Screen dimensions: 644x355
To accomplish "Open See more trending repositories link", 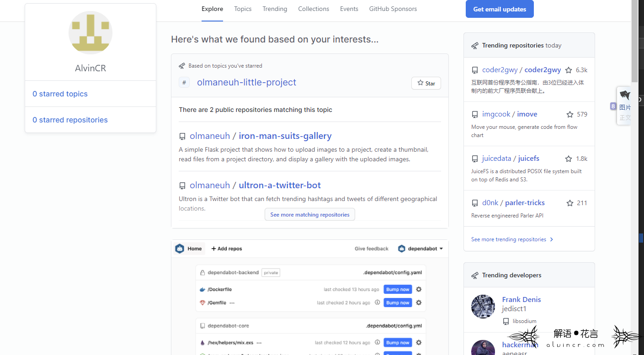I will [x=512, y=239].
